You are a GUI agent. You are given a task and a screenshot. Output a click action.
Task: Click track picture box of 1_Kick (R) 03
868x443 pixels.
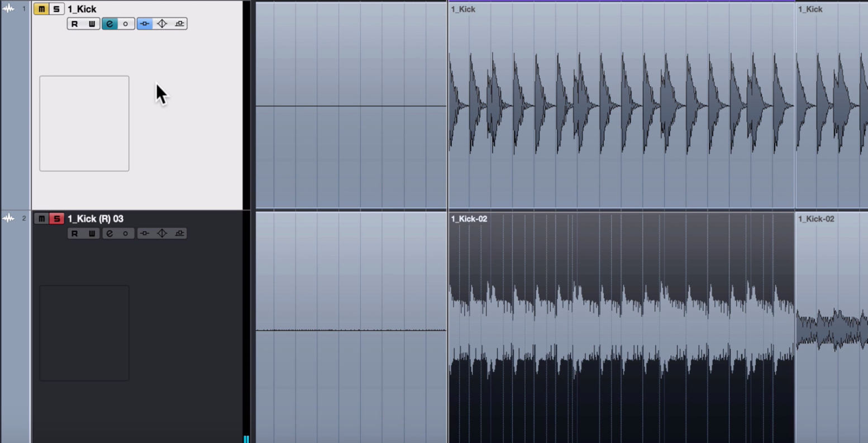(84, 333)
